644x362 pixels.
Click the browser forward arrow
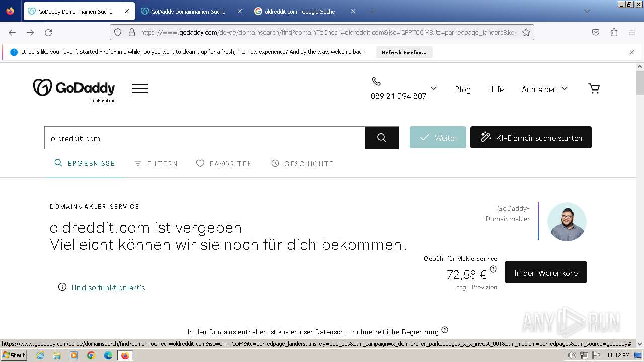[x=30, y=32]
